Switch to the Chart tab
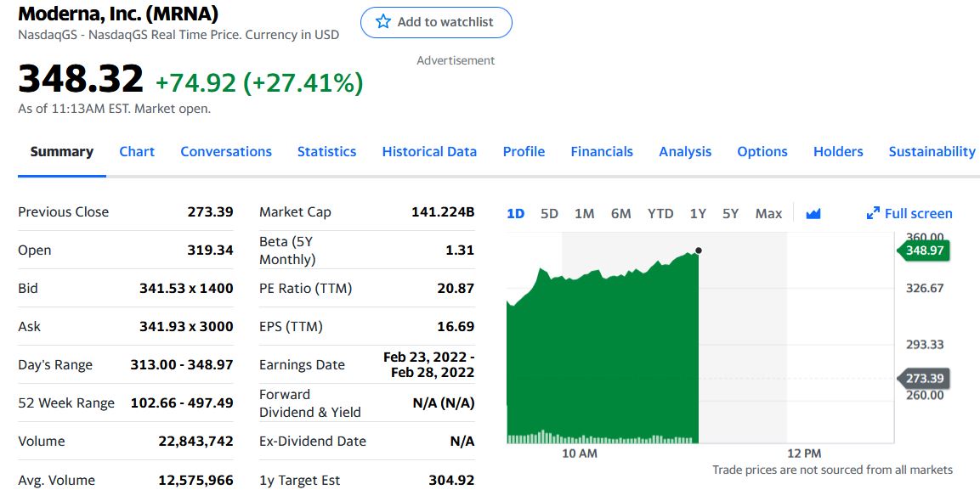This screenshot has height=501, width=980. (x=137, y=152)
